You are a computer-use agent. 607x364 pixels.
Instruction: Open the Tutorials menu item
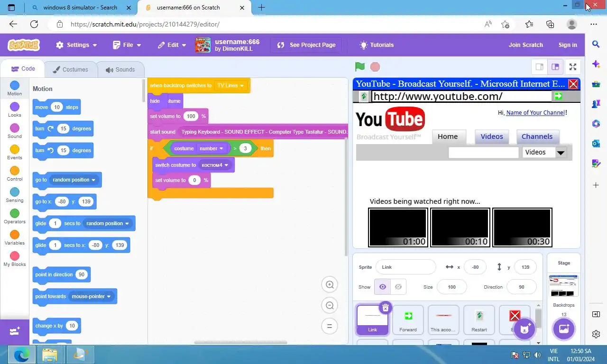click(x=377, y=45)
